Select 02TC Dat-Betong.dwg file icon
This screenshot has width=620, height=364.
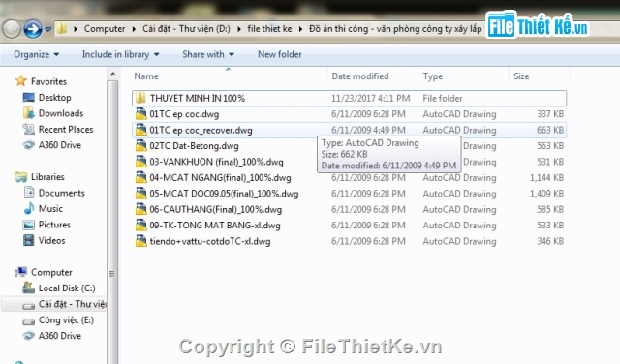[140, 145]
